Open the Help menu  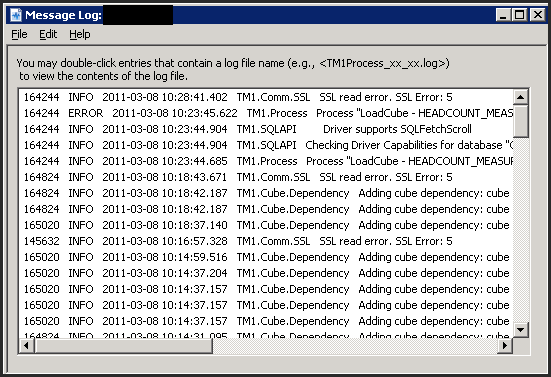(x=80, y=34)
